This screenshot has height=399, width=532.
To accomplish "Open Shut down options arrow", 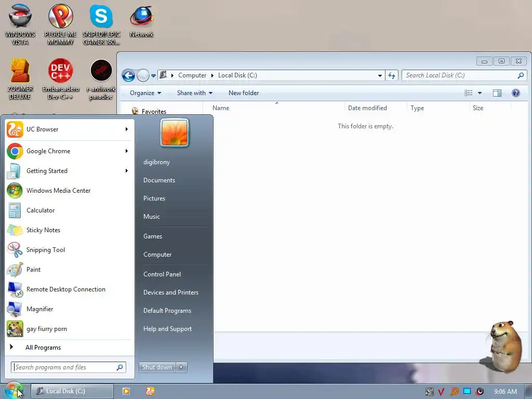I will [x=181, y=367].
